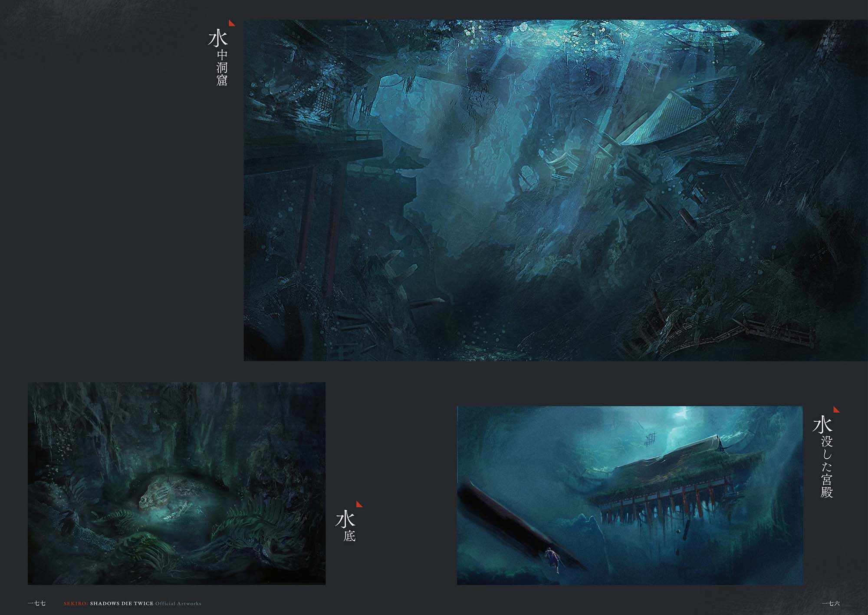Click the swimming figure near the dark beam
The width and height of the screenshot is (868, 615).
coord(552,558)
